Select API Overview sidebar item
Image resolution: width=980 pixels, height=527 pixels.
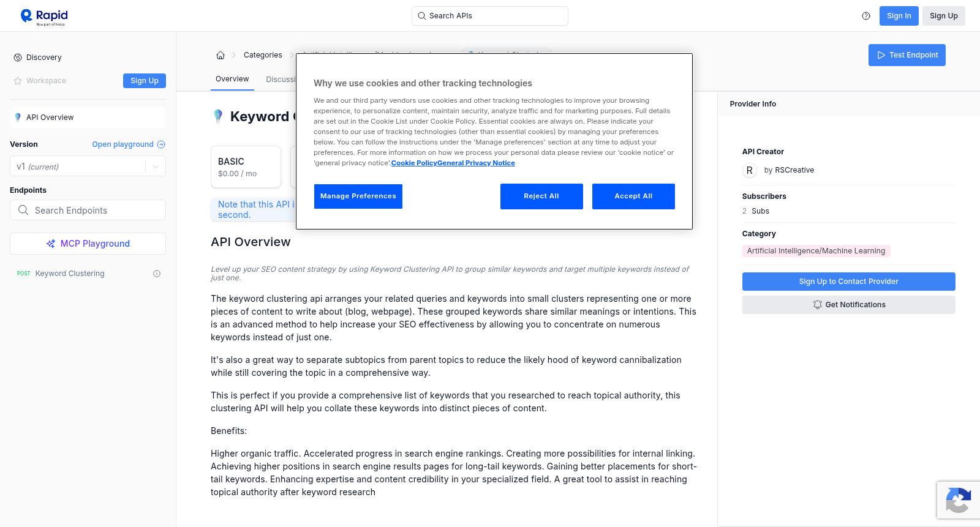pos(88,118)
